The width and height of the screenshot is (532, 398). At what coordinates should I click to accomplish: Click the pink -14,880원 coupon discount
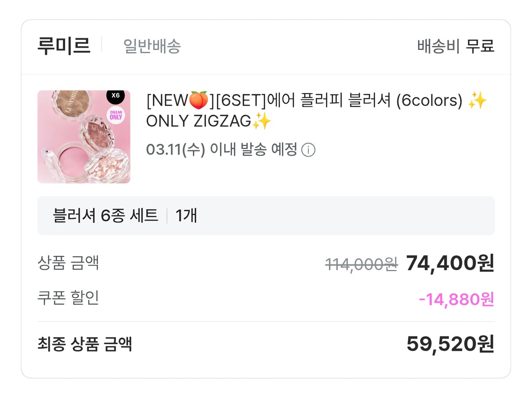[x=456, y=299]
